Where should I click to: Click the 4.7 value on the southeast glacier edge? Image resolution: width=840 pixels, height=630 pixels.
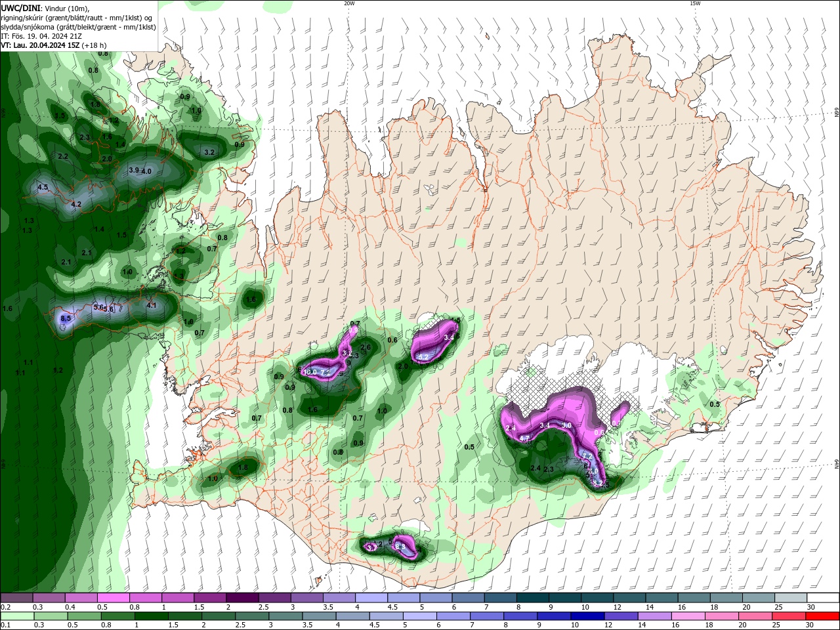click(524, 438)
